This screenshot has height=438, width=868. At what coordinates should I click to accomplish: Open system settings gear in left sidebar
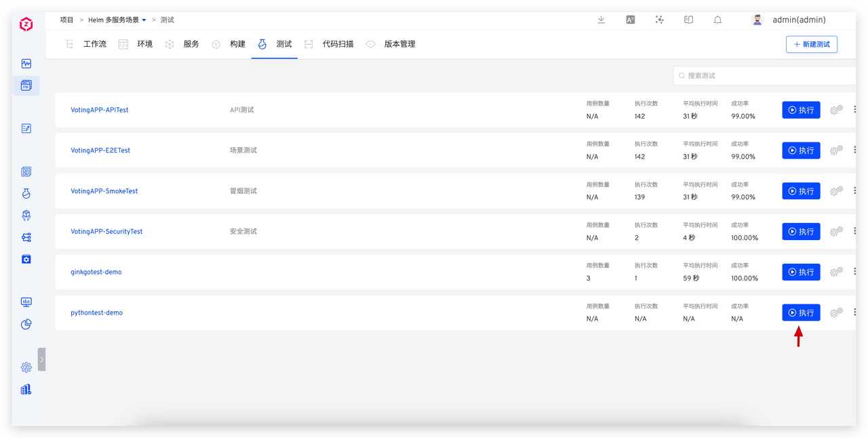point(26,367)
